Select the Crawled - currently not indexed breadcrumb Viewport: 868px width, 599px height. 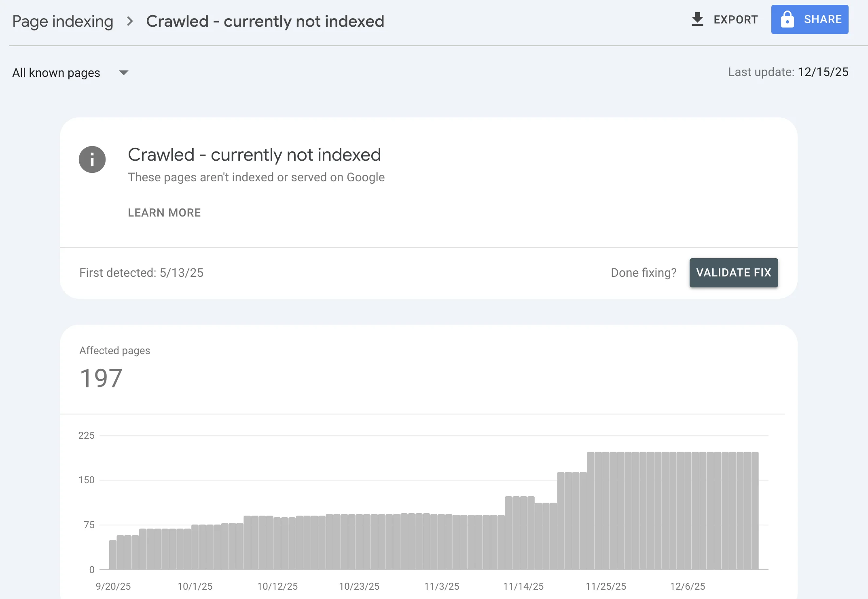pyautogui.click(x=265, y=21)
